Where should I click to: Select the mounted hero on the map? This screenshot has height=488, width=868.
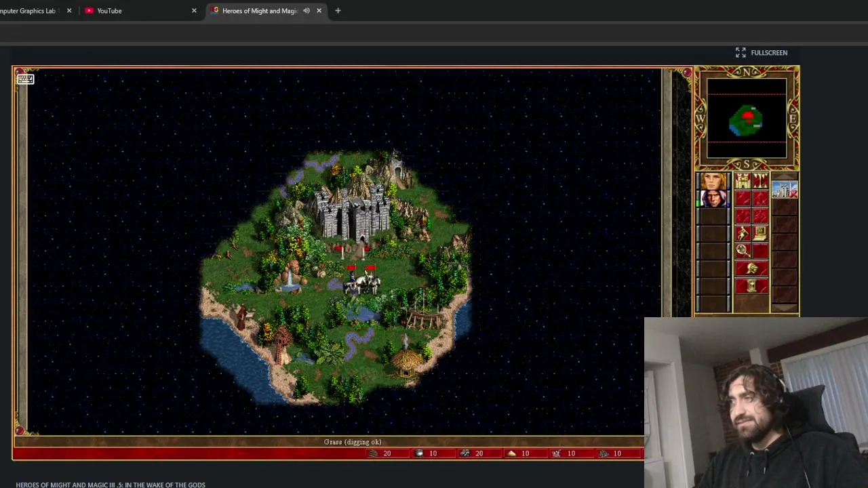(361, 279)
